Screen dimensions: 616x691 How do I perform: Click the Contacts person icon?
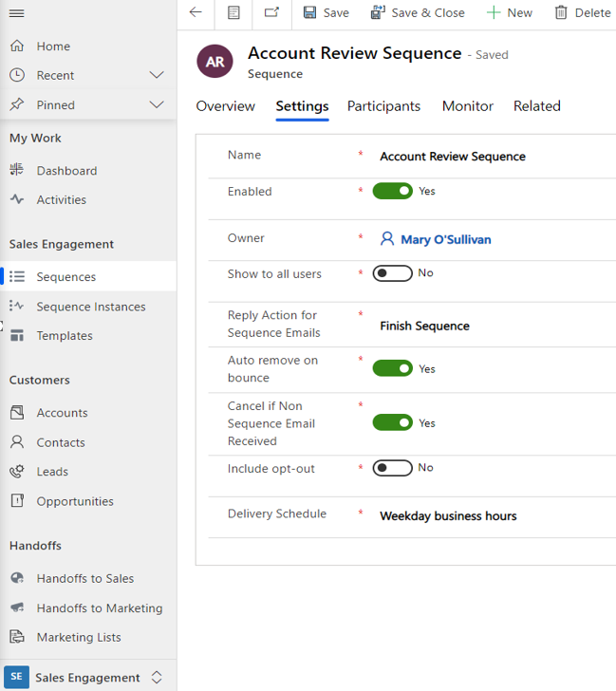pyautogui.click(x=17, y=442)
